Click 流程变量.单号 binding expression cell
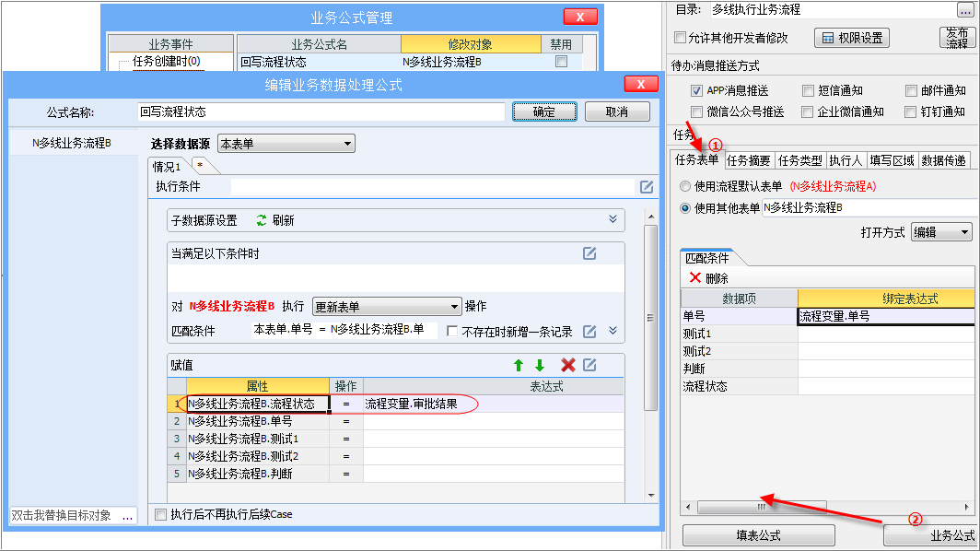Viewport: 980px width, 551px height. point(886,316)
